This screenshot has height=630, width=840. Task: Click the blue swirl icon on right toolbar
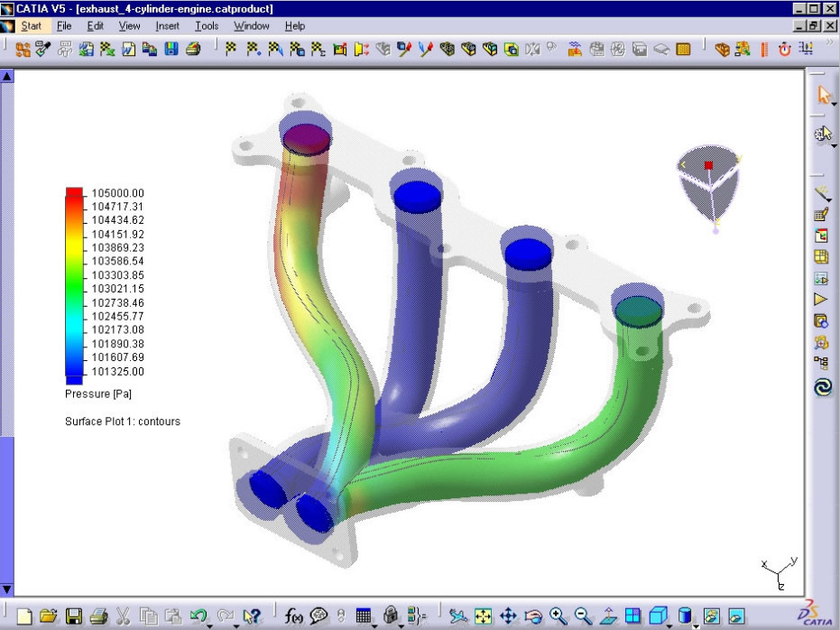tap(823, 387)
